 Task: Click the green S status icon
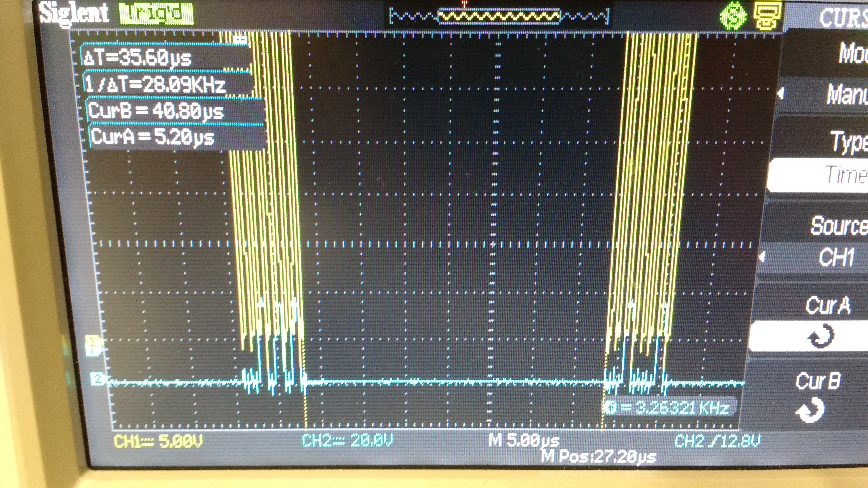click(734, 15)
